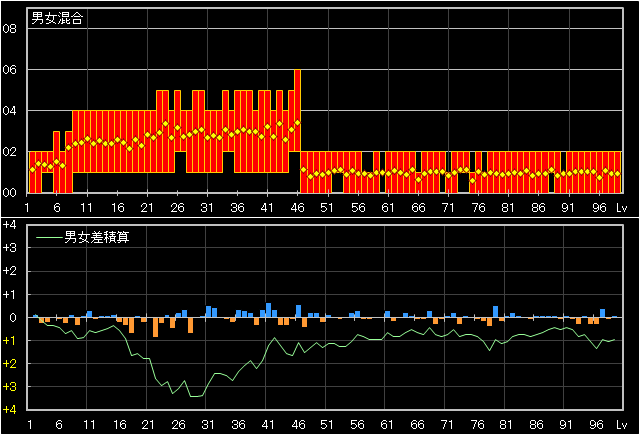Click level 61 on lower chart x-axis
The height and width of the screenshot is (435, 640).
click(387, 425)
